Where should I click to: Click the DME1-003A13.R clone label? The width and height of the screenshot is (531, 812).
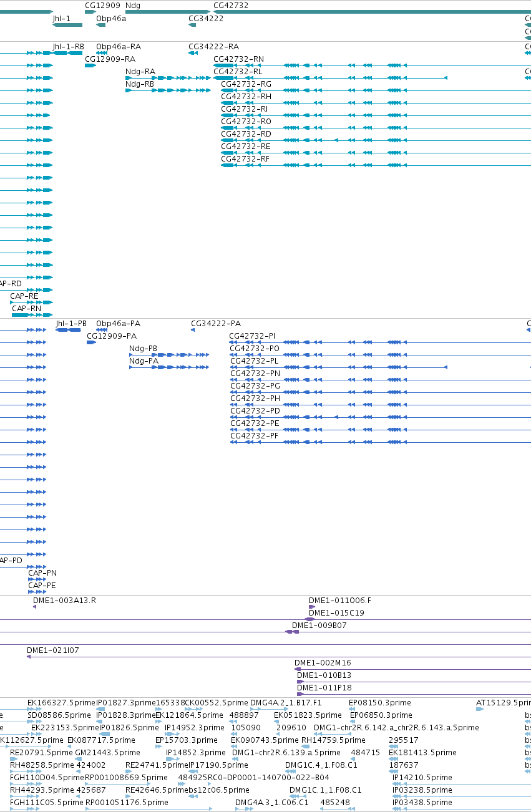pos(65,601)
